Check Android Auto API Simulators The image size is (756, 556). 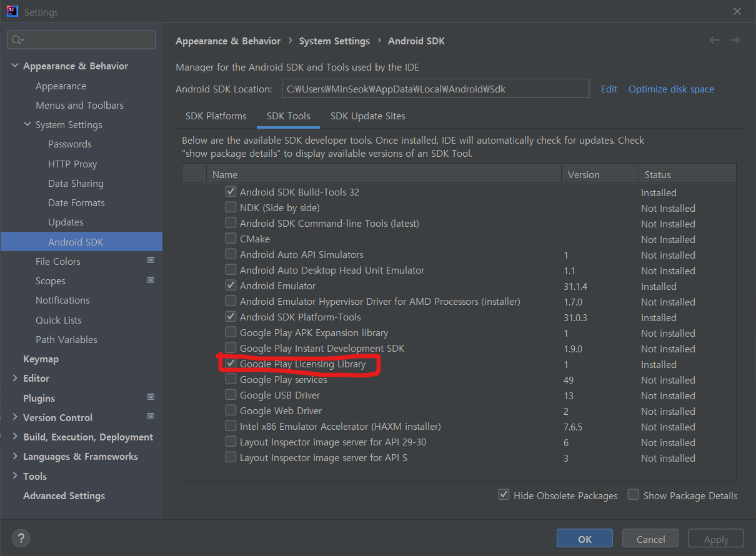pos(231,254)
